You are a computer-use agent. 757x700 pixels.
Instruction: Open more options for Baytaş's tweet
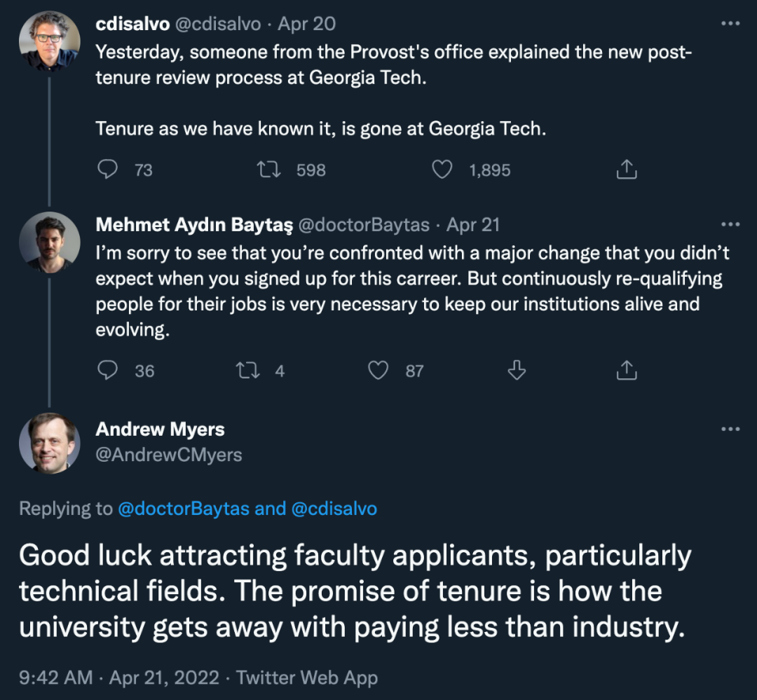[730, 224]
